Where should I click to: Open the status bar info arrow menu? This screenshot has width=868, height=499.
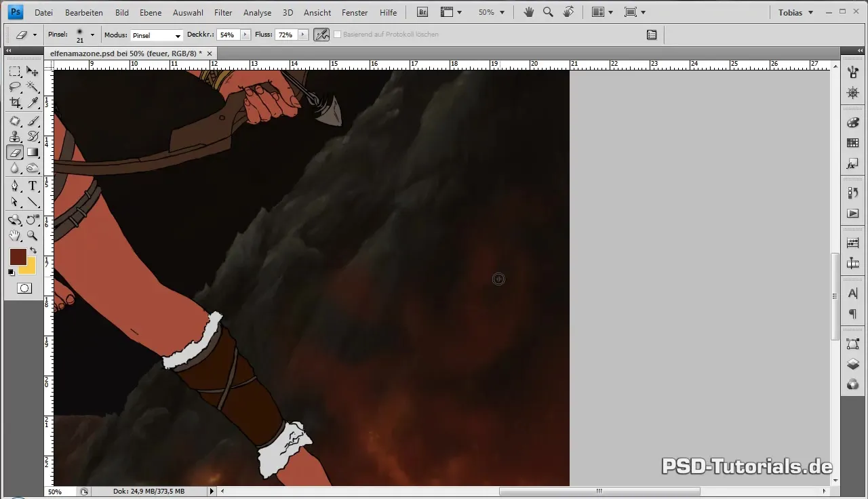212,492
